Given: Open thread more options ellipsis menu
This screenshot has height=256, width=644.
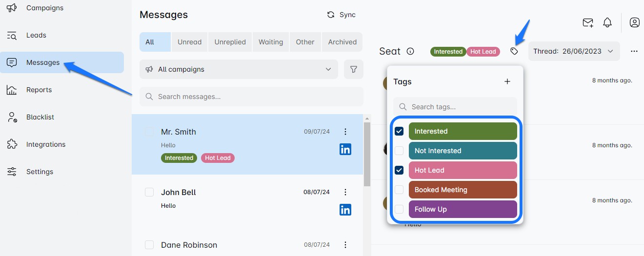Looking at the screenshot, I should [634, 51].
